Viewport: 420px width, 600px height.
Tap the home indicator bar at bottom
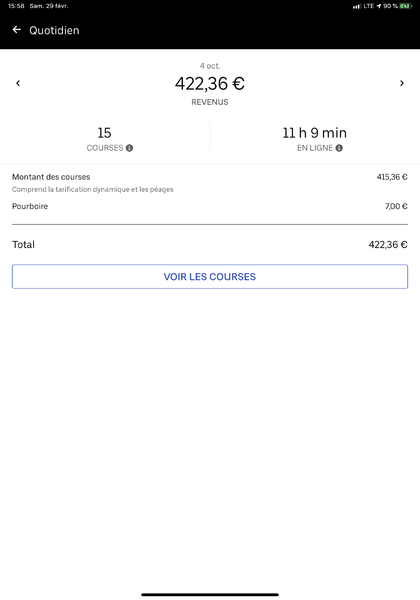(210, 594)
